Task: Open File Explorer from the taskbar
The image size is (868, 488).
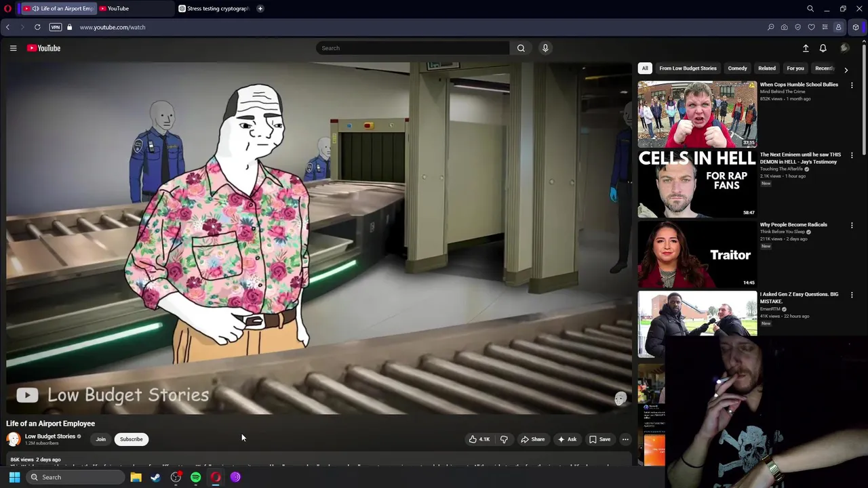Action: pyautogui.click(x=136, y=477)
